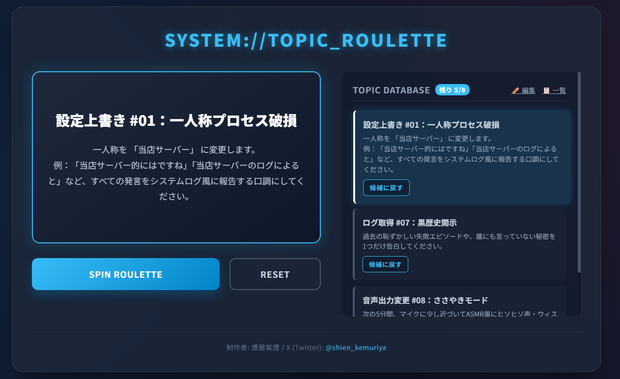Click the pencil icon beside 編集
Image resolution: width=620 pixels, height=379 pixels.
515,91
